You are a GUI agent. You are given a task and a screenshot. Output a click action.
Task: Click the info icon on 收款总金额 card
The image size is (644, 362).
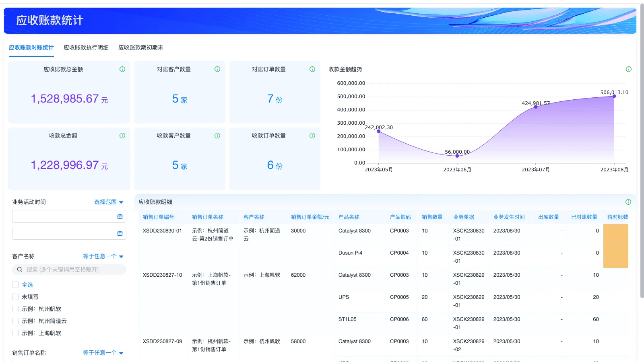[122, 136]
